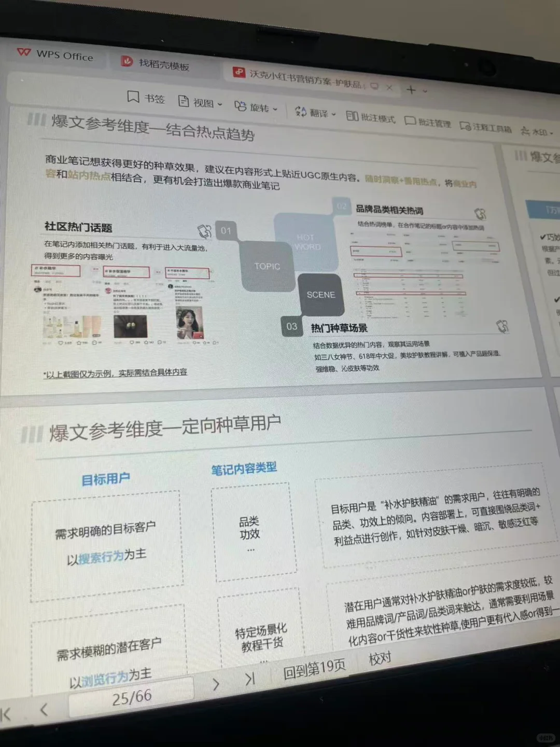Click the 校对 proofread button
This screenshot has height=747, width=560.
pos(380,659)
